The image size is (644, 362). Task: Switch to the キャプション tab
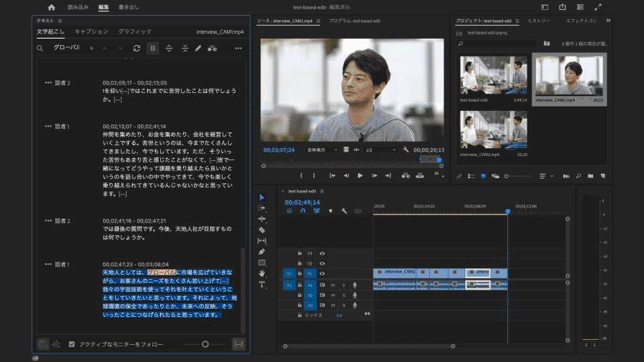(92, 31)
